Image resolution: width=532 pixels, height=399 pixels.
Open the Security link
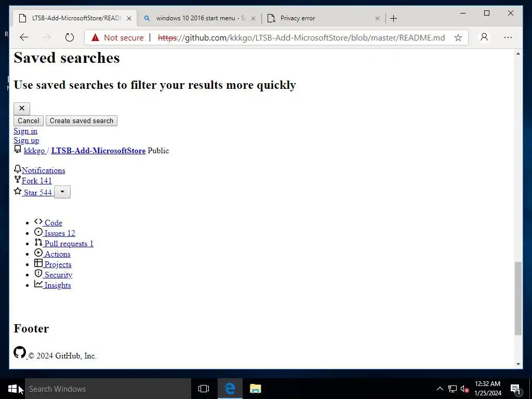coord(58,275)
